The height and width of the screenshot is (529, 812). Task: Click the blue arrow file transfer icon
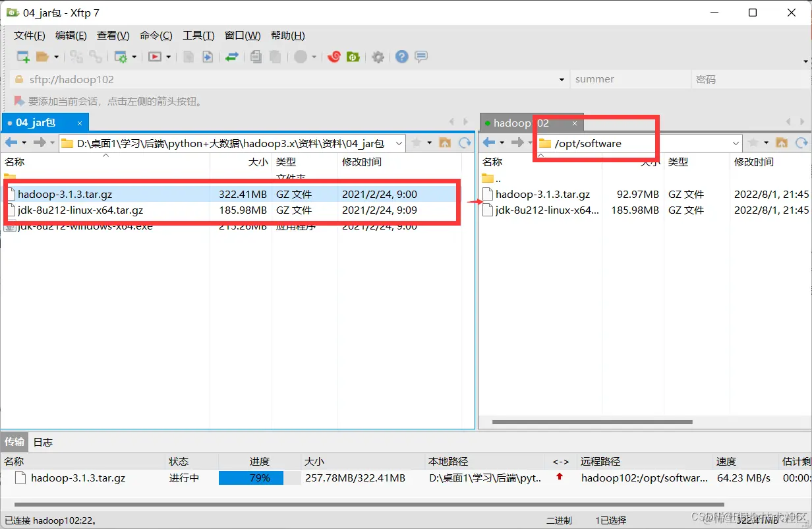coord(207,57)
